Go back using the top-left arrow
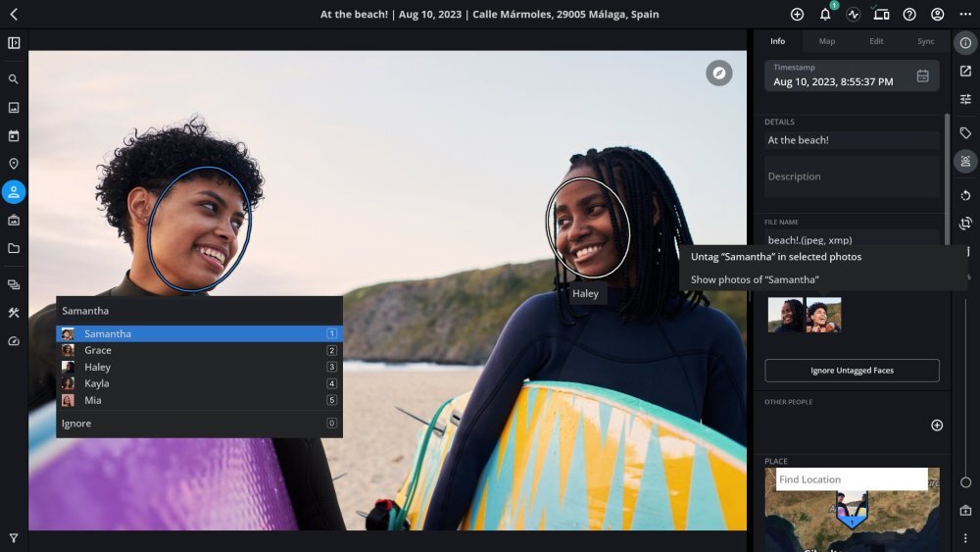The image size is (980, 552). [x=14, y=15]
